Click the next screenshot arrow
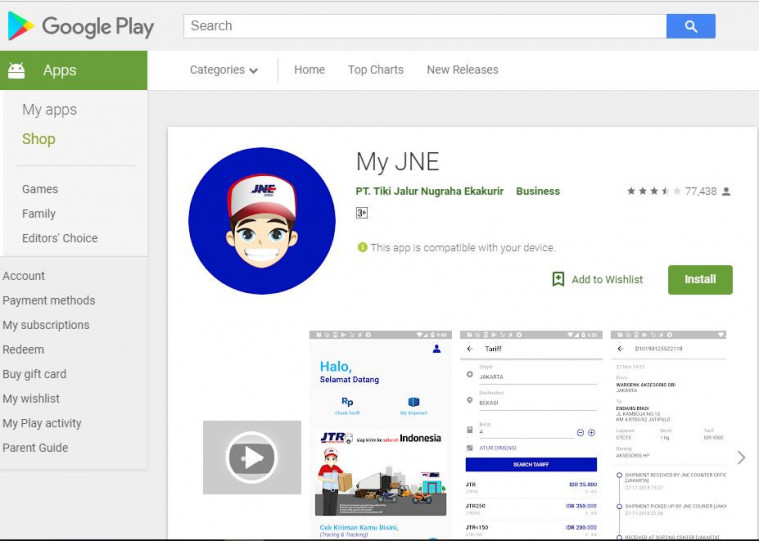The width and height of the screenshot is (759, 541). pos(740,457)
